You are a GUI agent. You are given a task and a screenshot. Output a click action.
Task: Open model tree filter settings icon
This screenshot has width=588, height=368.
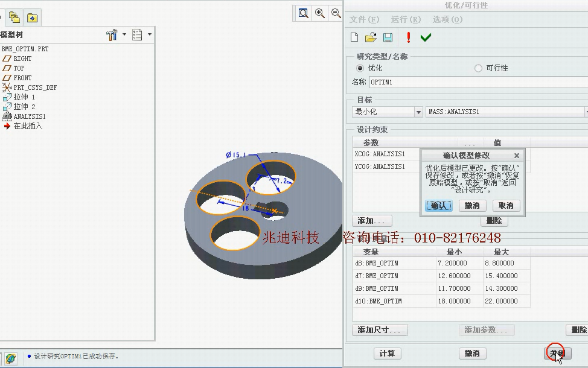coord(111,34)
